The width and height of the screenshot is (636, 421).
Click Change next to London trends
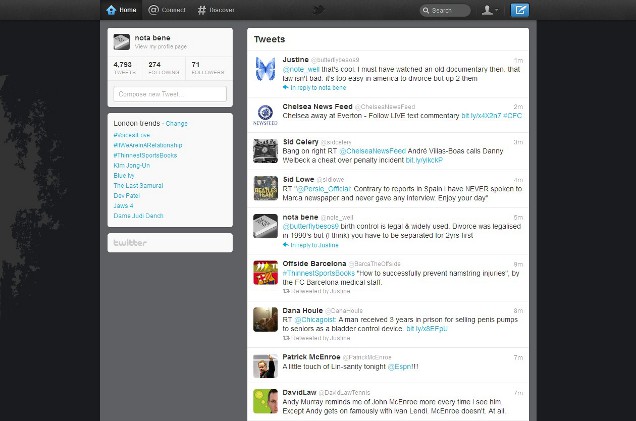176,123
